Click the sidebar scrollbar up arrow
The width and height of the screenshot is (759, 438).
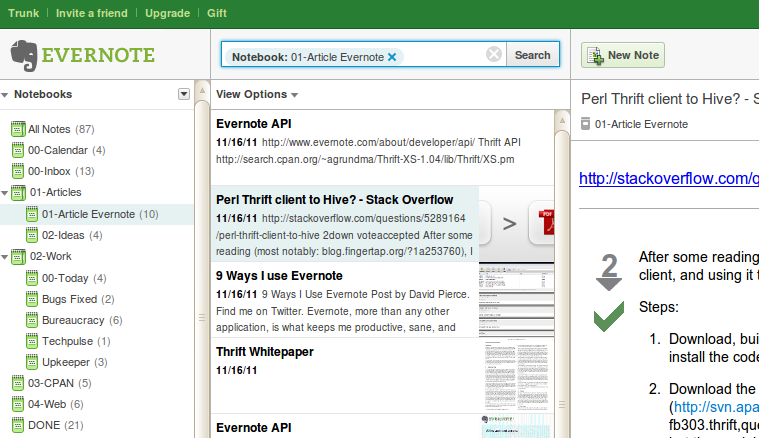(x=202, y=91)
